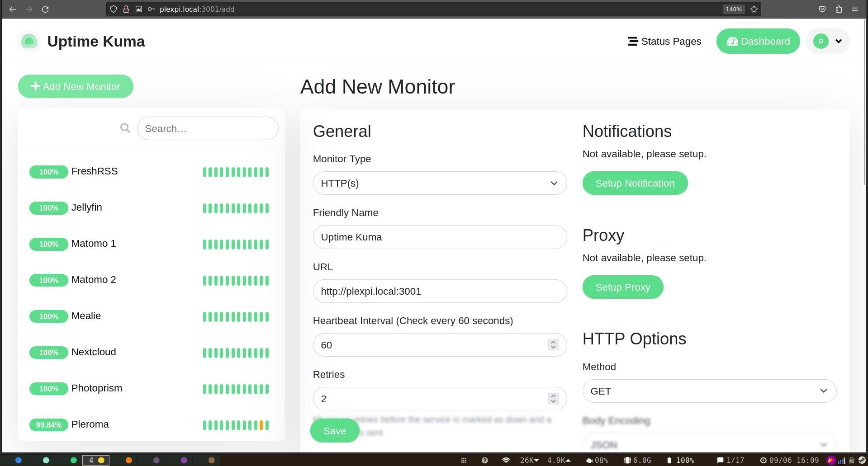
Task: Click the Add New Monitor button
Action: pyautogui.click(x=76, y=86)
